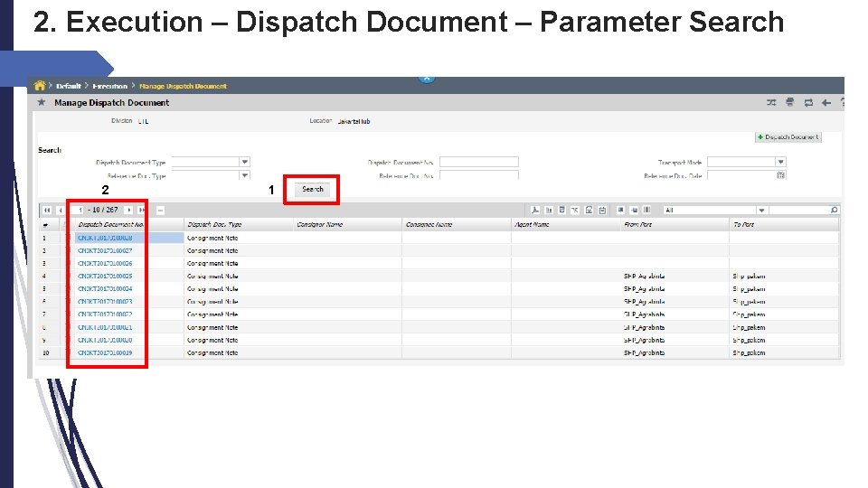
Task: Click the refresh loop icon in the title bar
Action: 808,102
